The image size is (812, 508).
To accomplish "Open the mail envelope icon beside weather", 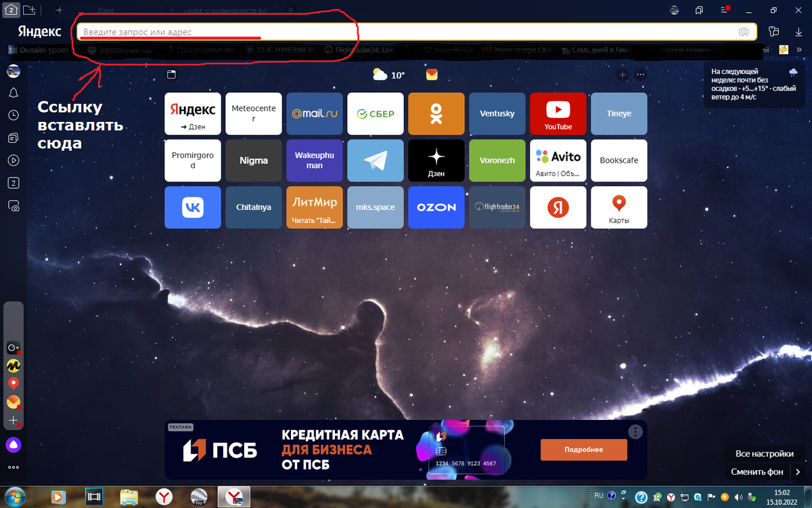I will (x=432, y=75).
